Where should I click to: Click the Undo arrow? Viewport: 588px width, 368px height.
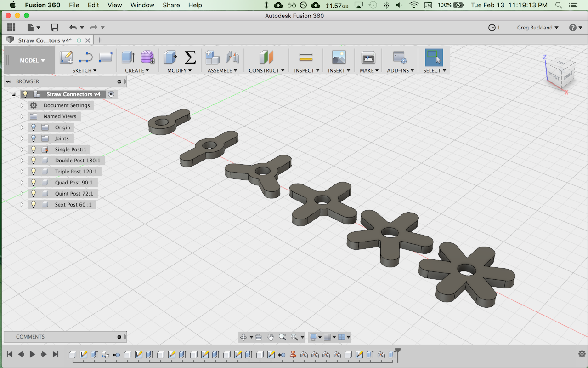pos(73,28)
